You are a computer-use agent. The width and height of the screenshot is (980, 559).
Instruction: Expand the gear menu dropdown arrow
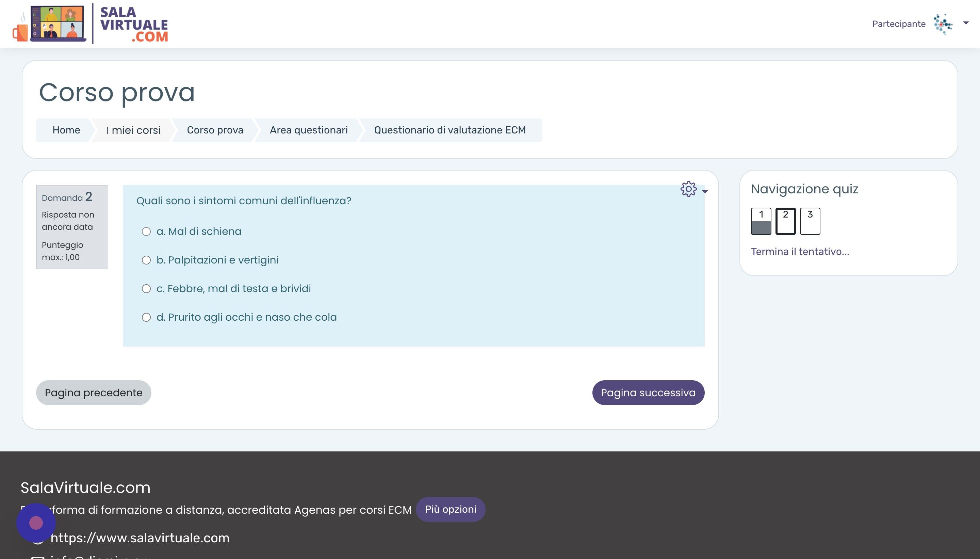(705, 191)
